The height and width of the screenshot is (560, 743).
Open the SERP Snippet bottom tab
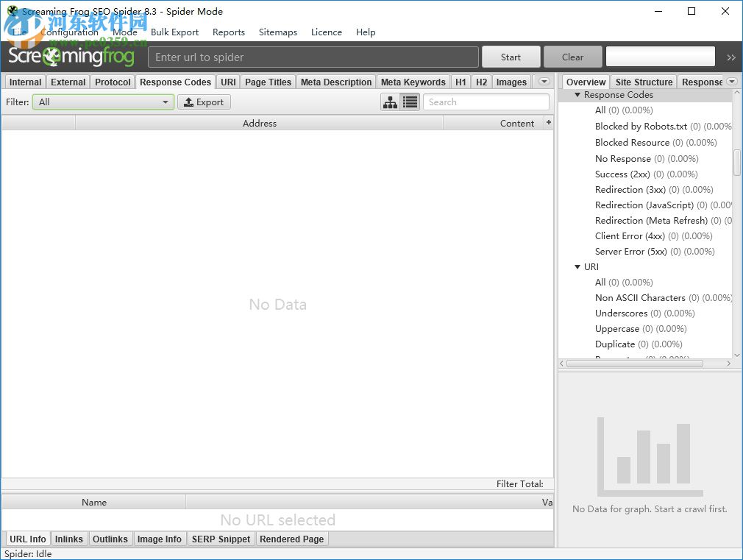(x=221, y=539)
